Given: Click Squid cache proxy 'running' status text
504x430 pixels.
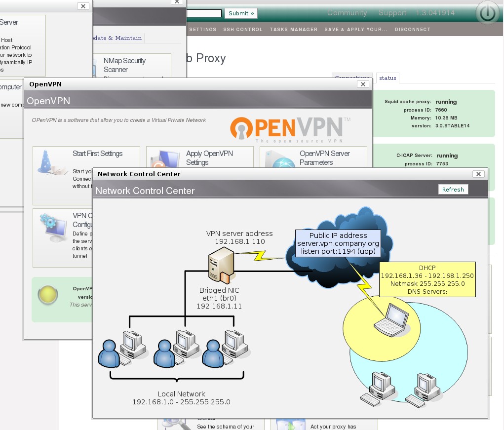Looking at the screenshot, I should [x=446, y=102].
